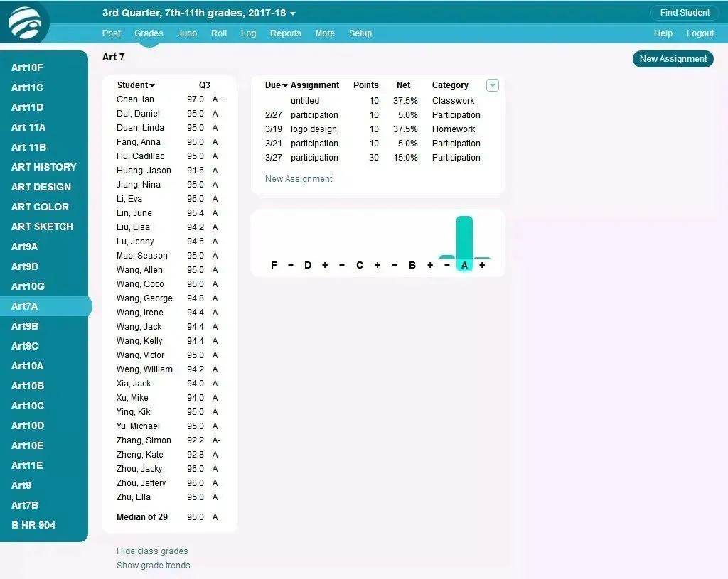Toggle Hide class grades link

[x=152, y=551]
